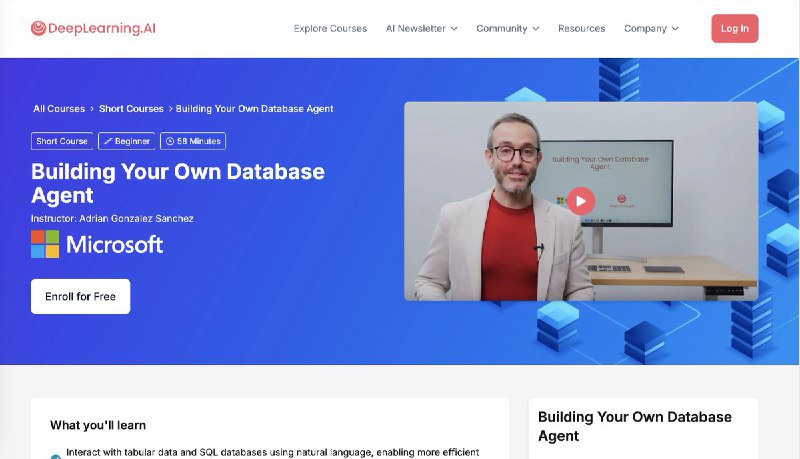Screen dimensions: 800x459
Task: Click the Short Course tag
Action: (x=62, y=141)
